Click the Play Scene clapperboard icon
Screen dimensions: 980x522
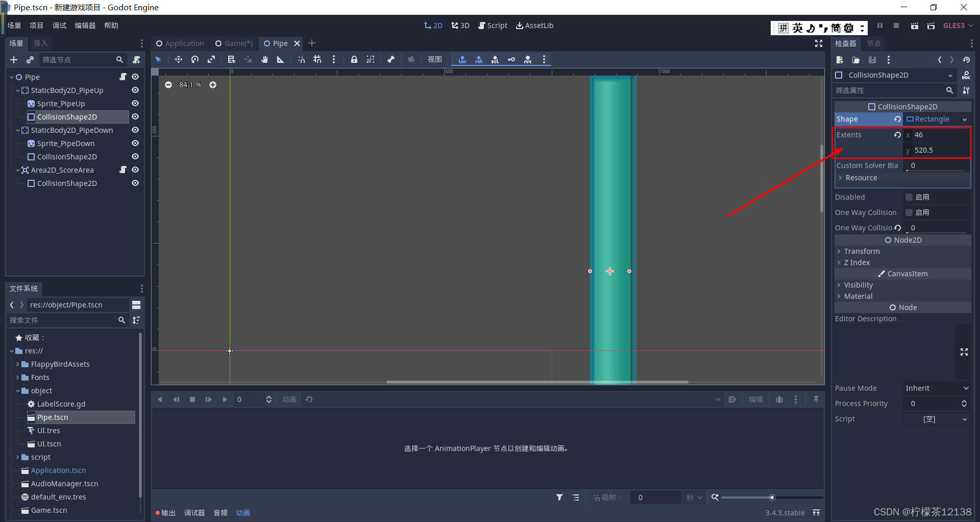915,26
